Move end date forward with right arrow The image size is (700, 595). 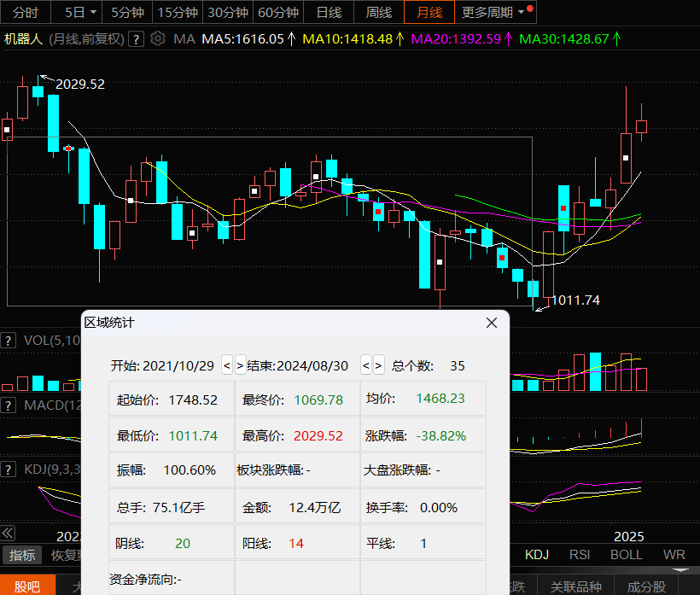click(x=379, y=365)
